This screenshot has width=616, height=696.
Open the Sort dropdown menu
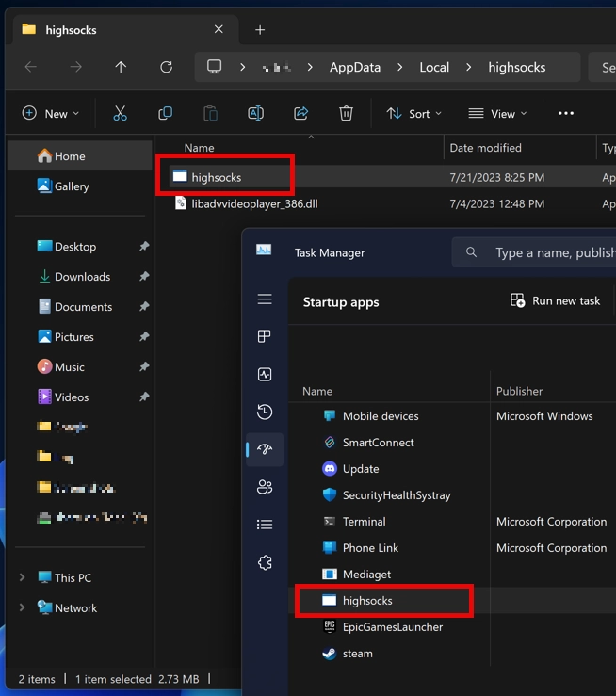tap(413, 114)
